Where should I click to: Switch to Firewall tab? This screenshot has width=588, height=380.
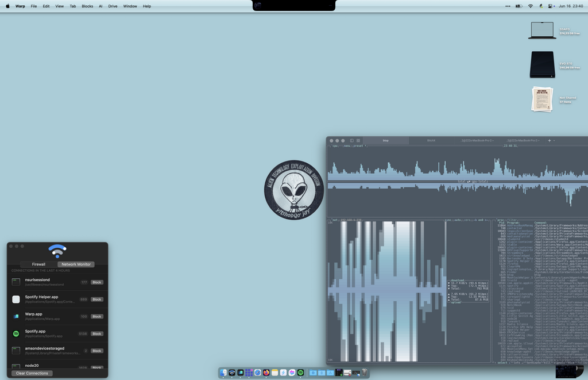tap(38, 264)
